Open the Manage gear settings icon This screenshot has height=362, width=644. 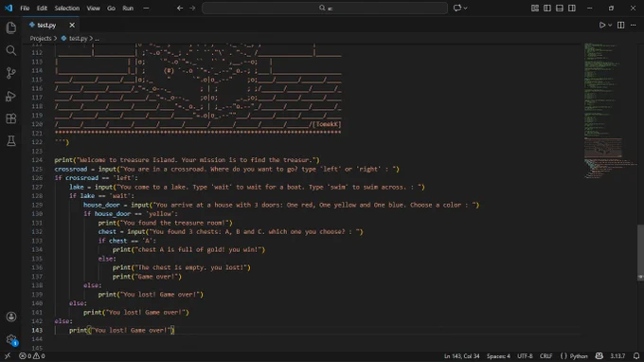coord(11,339)
